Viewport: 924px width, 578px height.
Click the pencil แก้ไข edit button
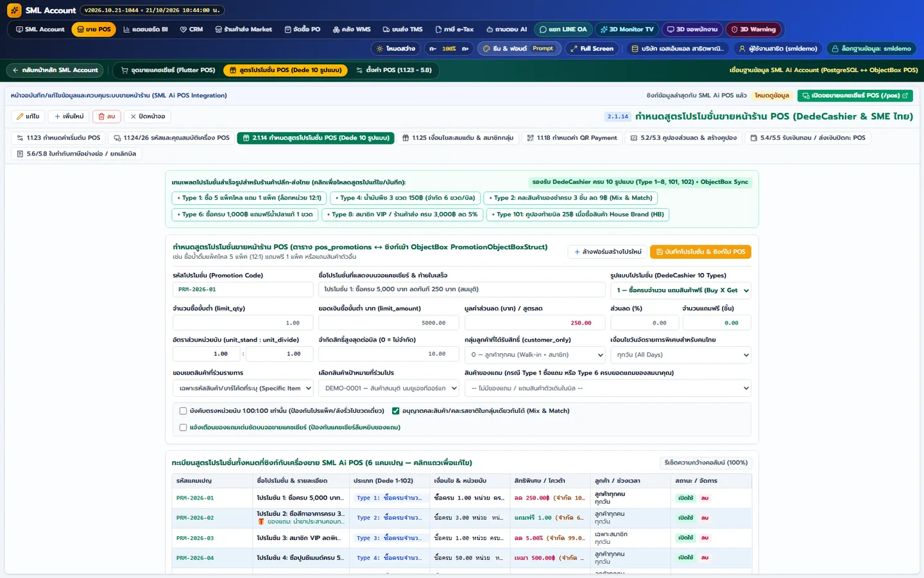click(x=28, y=116)
